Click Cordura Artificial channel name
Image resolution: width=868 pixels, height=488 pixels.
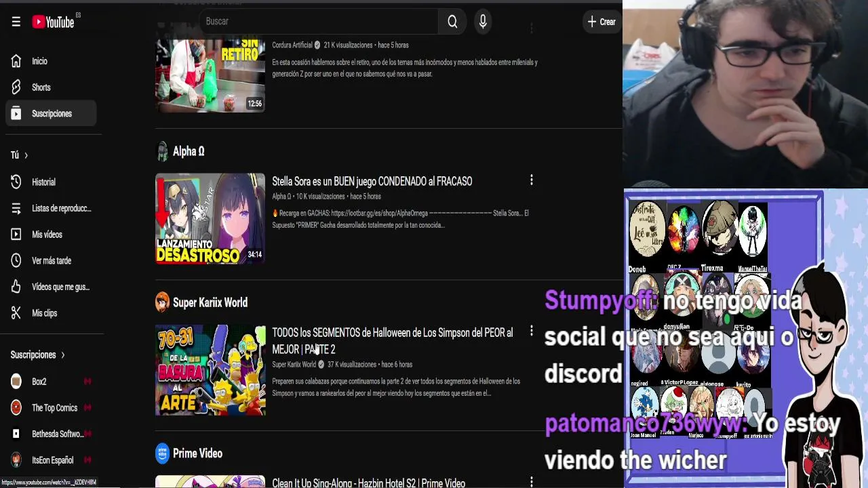(292, 45)
